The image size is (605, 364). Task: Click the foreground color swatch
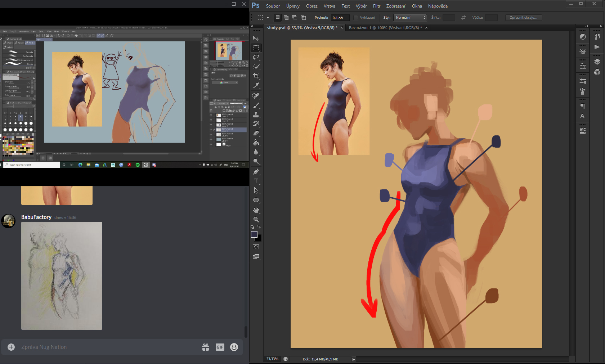(x=254, y=234)
